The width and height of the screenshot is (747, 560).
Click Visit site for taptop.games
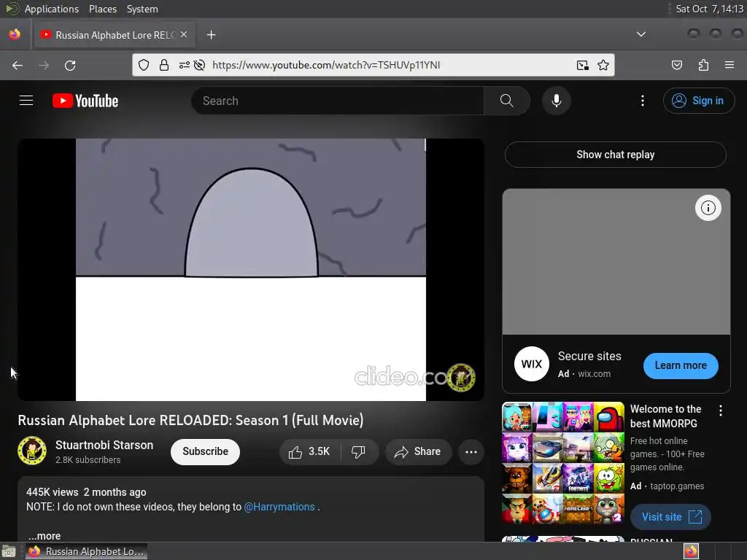pyautogui.click(x=670, y=517)
